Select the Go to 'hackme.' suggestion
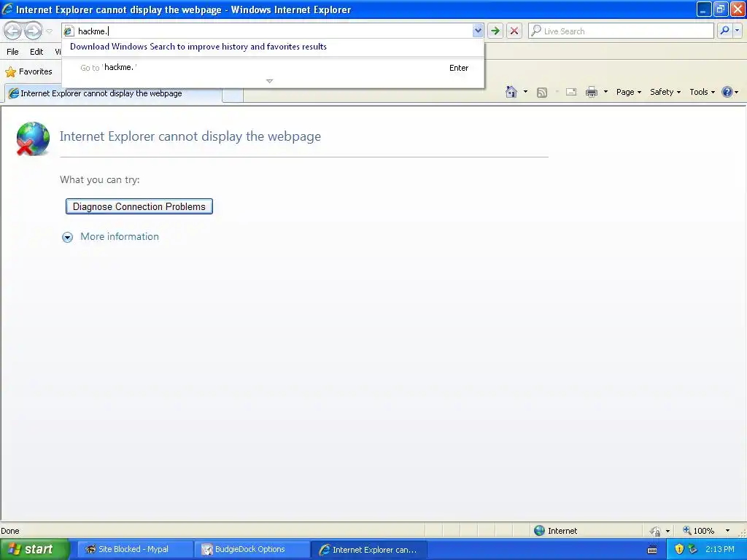The height and width of the screenshot is (560, 747). 273,68
